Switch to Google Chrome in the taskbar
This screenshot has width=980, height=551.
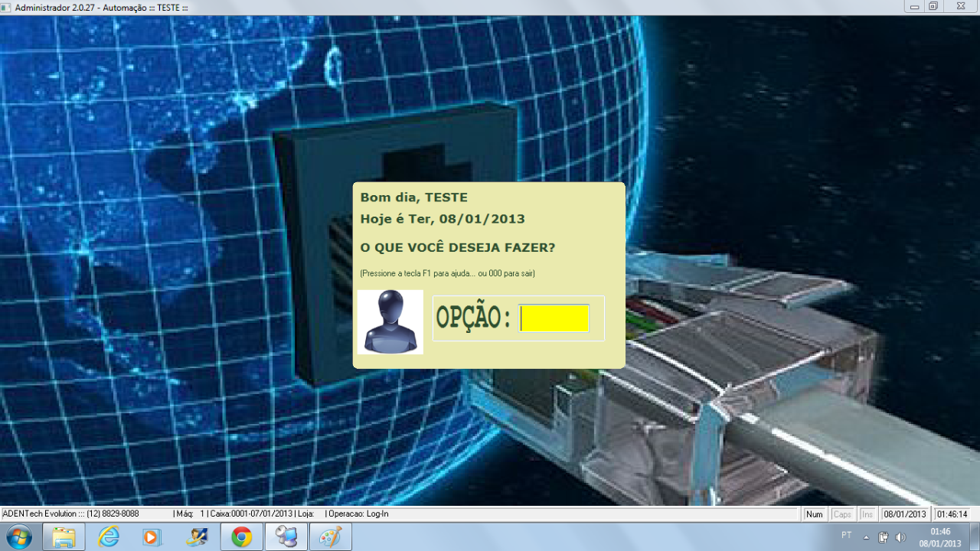(242, 537)
